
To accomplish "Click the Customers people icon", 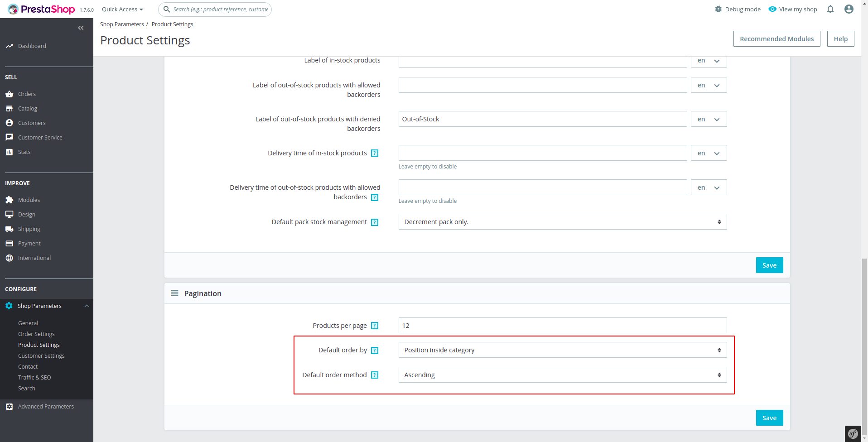I will (10, 123).
